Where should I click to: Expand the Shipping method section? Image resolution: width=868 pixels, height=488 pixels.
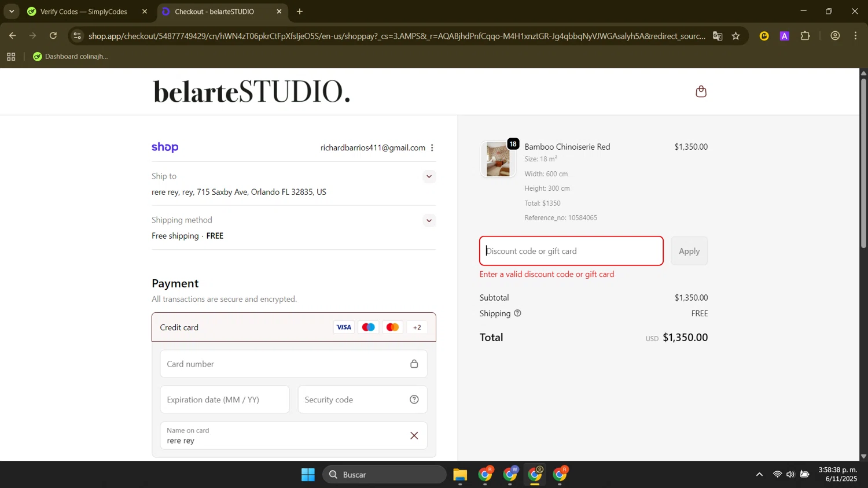pos(429,220)
